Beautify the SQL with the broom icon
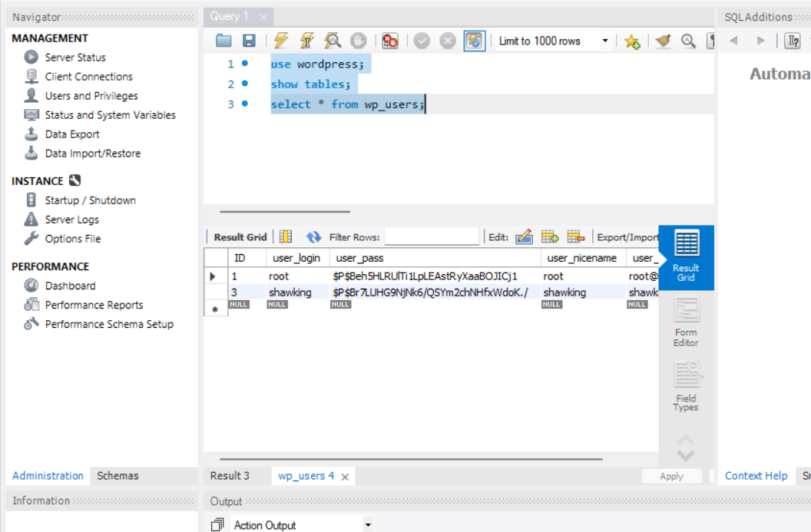811x532 pixels. click(x=662, y=41)
